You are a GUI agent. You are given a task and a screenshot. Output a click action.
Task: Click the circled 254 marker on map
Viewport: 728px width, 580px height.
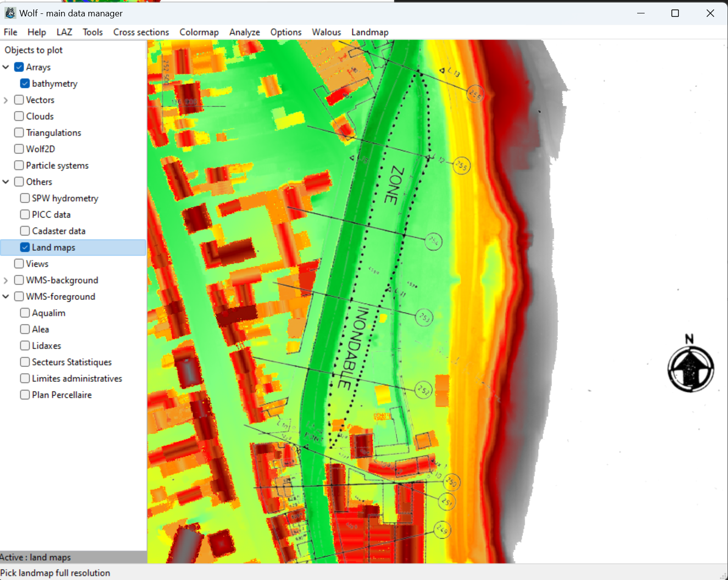(433, 242)
